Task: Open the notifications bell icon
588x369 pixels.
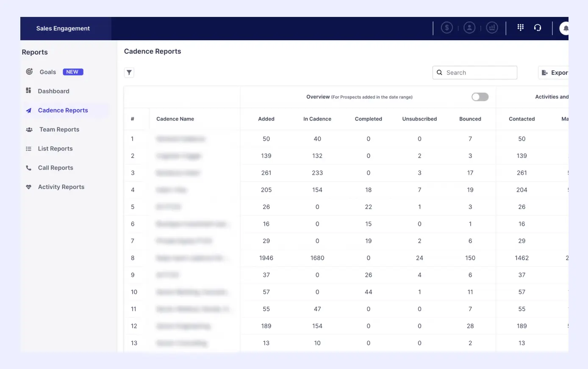Action: pos(565,28)
